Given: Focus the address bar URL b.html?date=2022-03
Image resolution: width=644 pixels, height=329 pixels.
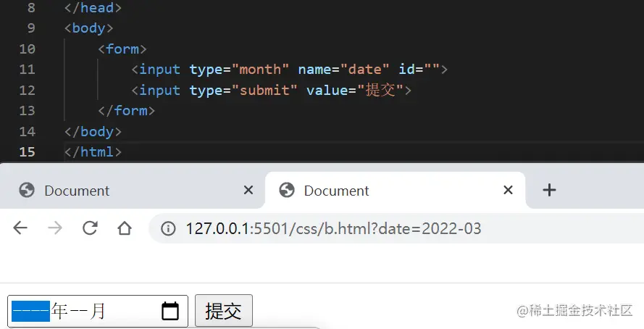Looking at the screenshot, I should pos(333,228).
